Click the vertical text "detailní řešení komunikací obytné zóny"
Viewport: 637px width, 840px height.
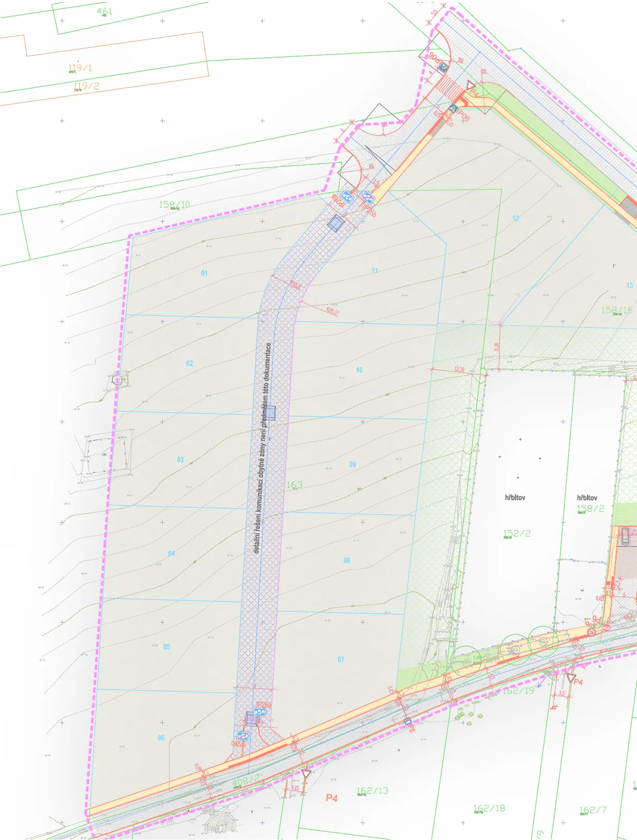[x=263, y=448]
